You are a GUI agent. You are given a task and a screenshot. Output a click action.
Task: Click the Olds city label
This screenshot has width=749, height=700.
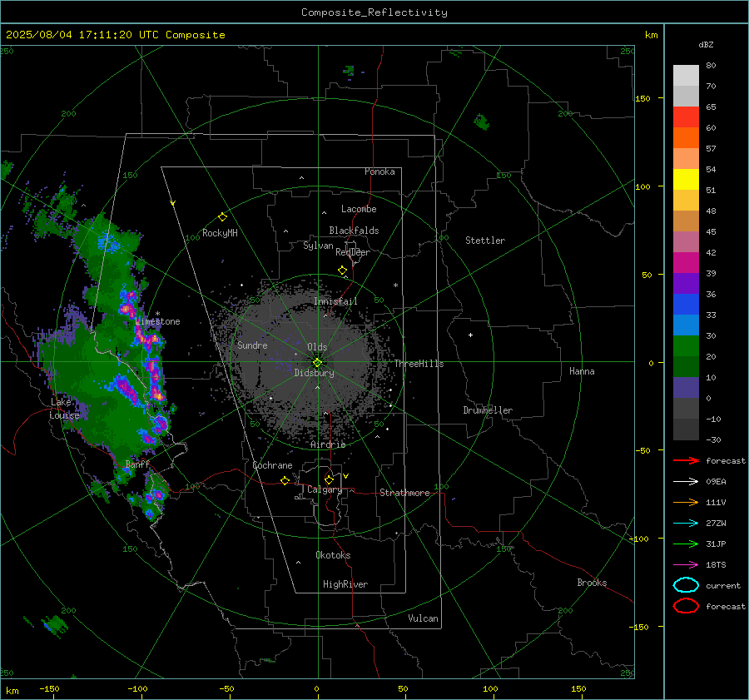click(x=317, y=347)
